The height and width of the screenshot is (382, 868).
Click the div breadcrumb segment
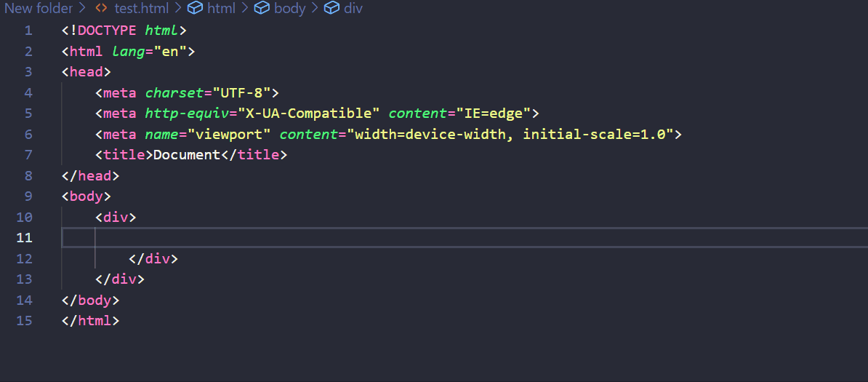353,8
